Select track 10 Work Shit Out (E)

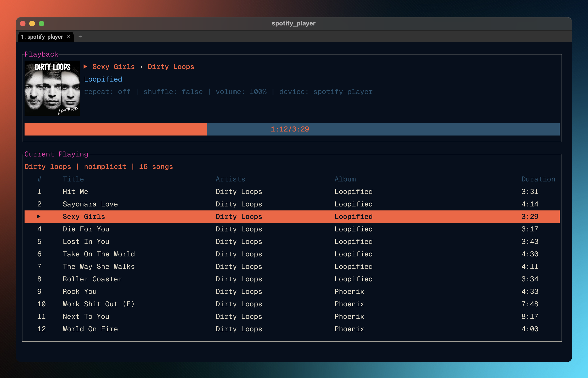99,304
